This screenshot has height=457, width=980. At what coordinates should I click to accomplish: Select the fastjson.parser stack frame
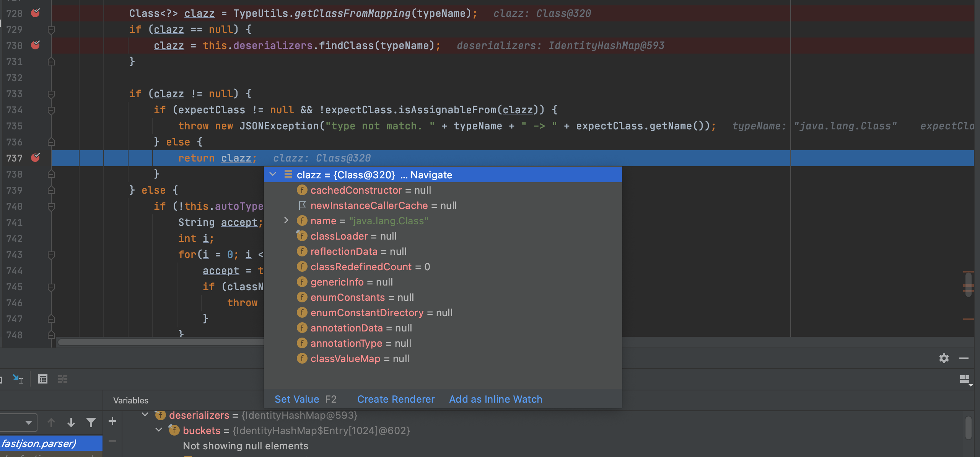coord(51,443)
